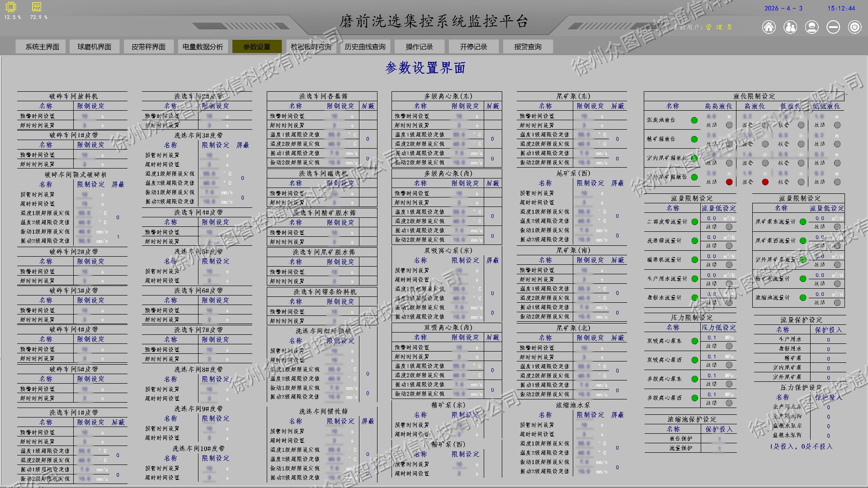Open 报警查询 page
Image resolution: width=868 pixels, height=488 pixels.
tap(528, 47)
